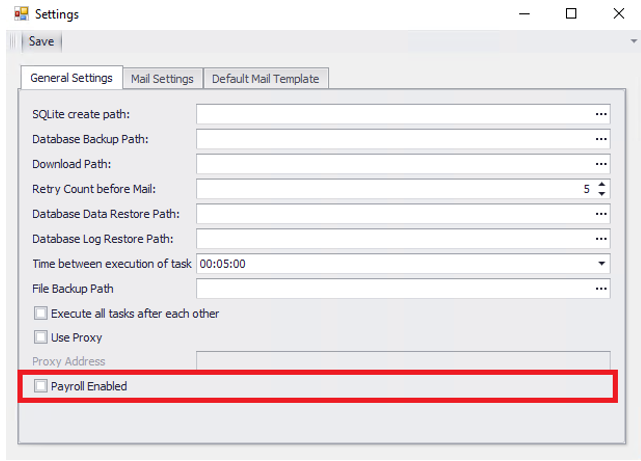Click the toolbar grip handle beside Save

(x=14, y=42)
